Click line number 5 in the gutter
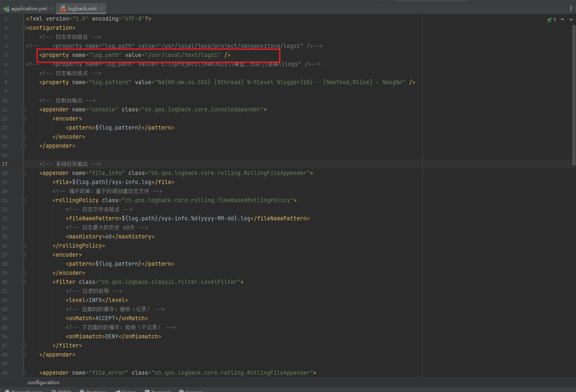The width and height of the screenshot is (576, 392). point(6,55)
